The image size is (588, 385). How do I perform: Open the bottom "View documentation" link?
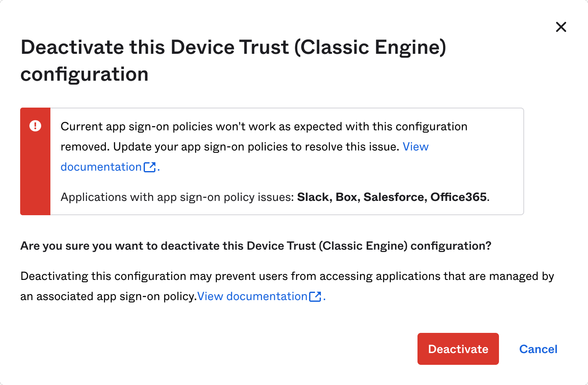click(x=252, y=296)
